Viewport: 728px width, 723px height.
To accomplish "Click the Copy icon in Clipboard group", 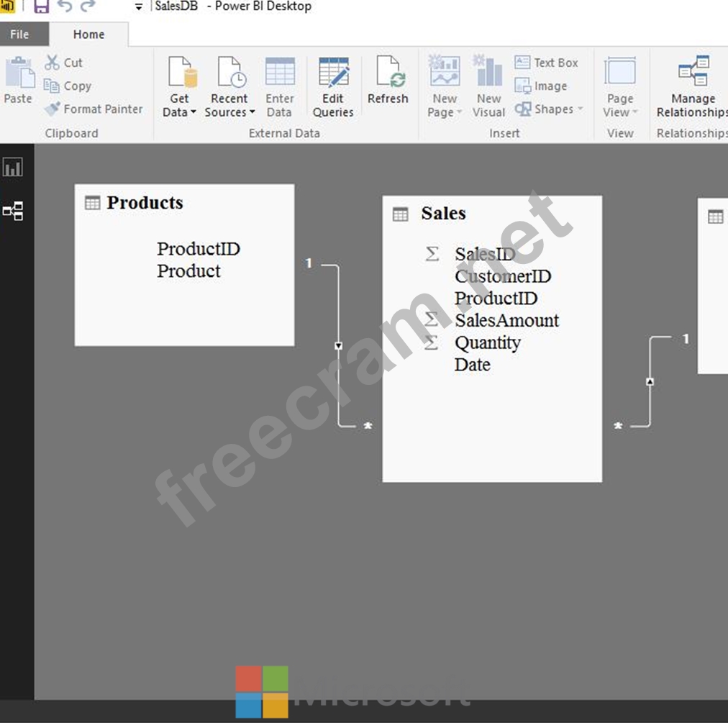I will point(51,86).
